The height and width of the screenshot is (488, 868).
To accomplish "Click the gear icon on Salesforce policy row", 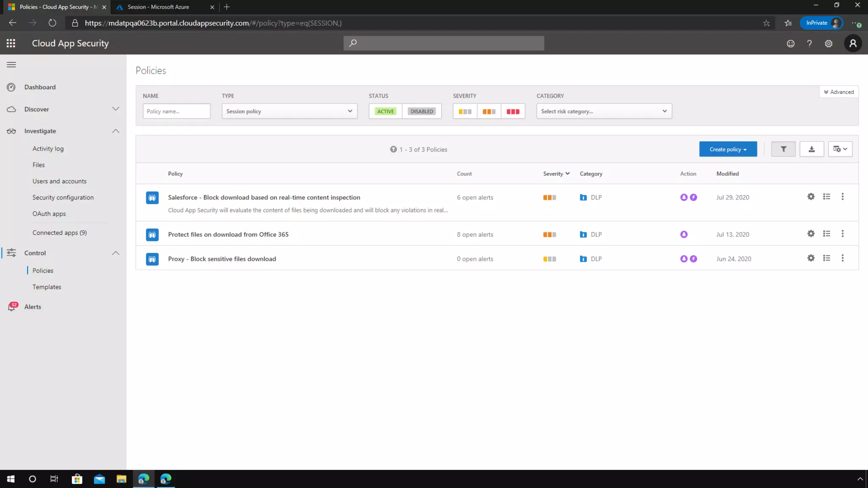I will point(811,197).
